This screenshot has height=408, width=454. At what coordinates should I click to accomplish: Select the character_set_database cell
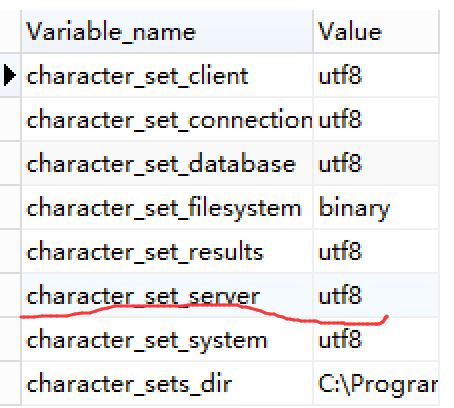pos(167,163)
